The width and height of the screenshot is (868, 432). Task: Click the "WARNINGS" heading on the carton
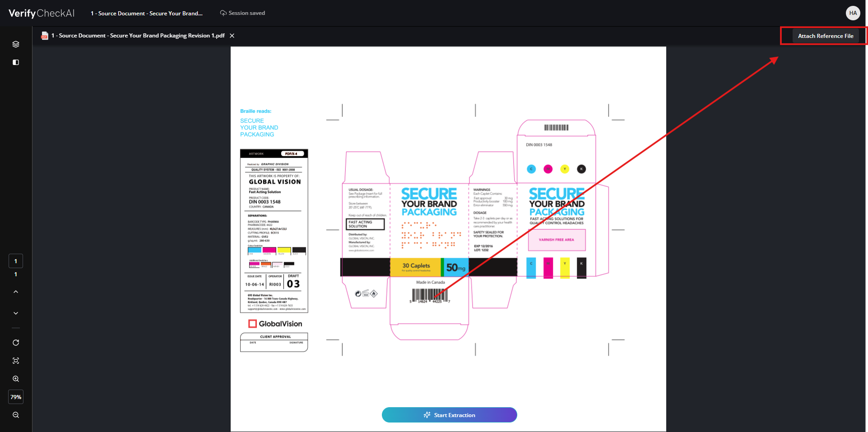click(x=482, y=190)
